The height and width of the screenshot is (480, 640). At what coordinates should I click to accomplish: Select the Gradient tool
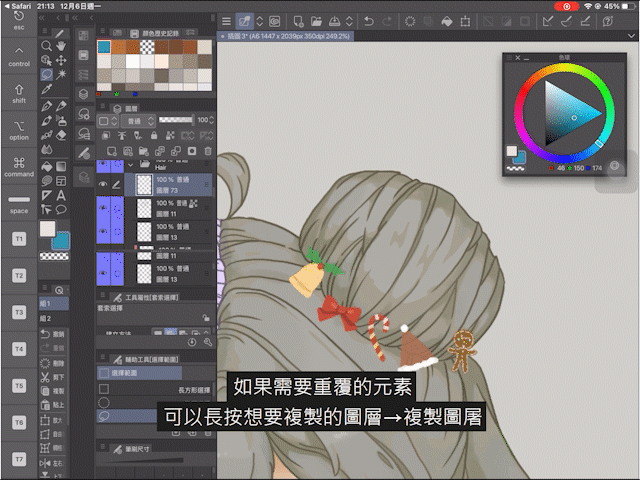[x=61, y=167]
